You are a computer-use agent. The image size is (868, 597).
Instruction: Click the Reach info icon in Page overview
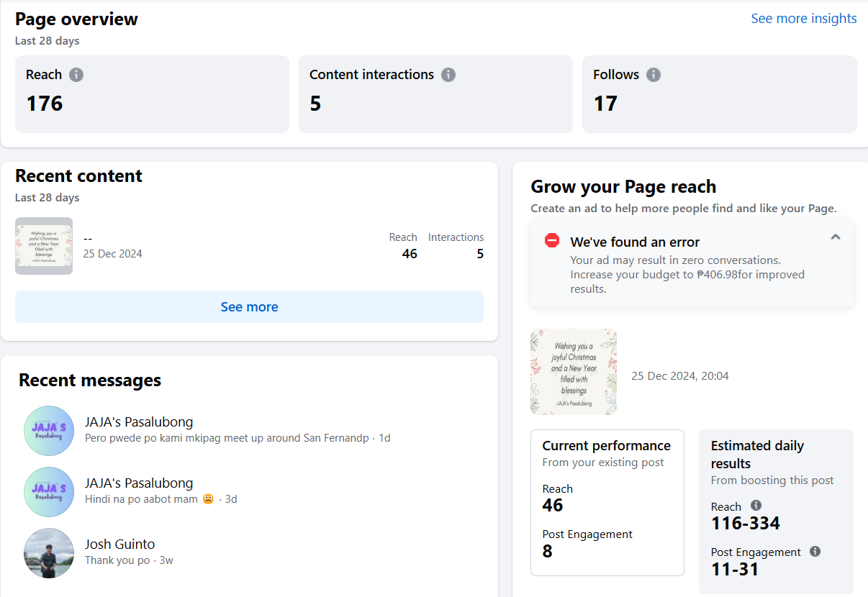tap(76, 75)
